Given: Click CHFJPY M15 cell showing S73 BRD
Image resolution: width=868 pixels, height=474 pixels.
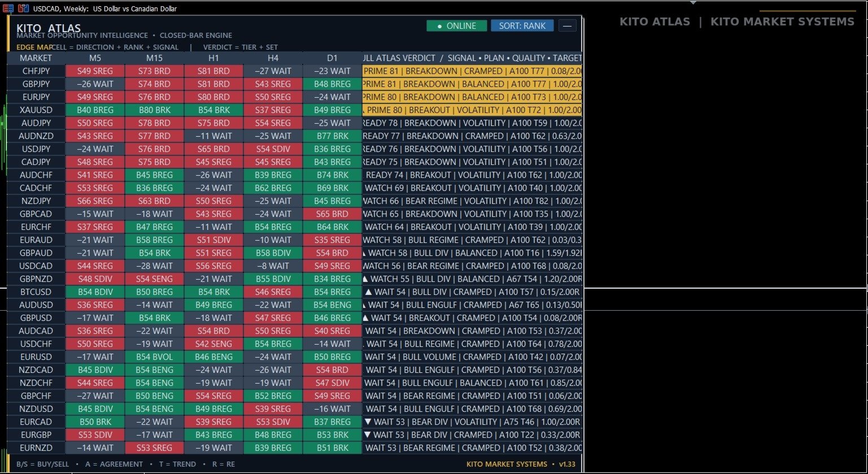Looking at the screenshot, I should (154, 71).
